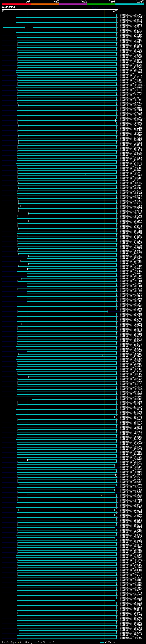This screenshot has height=644, width=146.
Task: Select the UniRef100_P25861 label
Action: (x=131, y=67)
